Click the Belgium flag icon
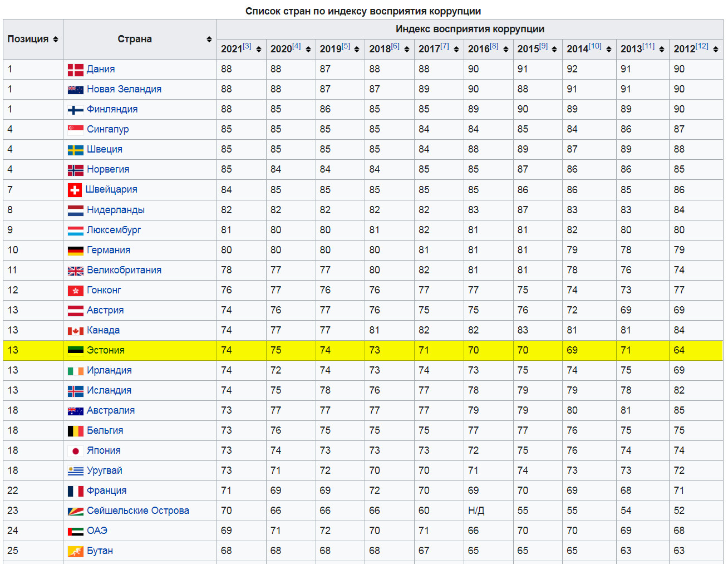The height and width of the screenshot is (564, 728). tap(75, 431)
